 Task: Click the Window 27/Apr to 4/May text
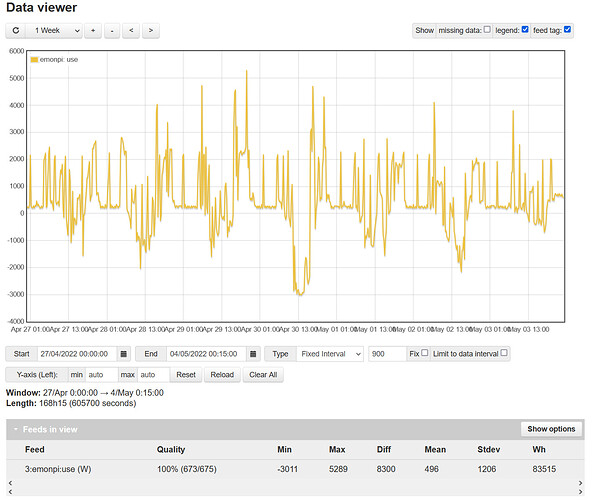click(85, 393)
